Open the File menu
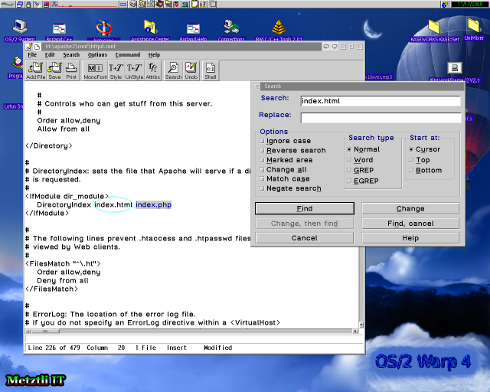The image size is (490, 392). click(x=32, y=55)
